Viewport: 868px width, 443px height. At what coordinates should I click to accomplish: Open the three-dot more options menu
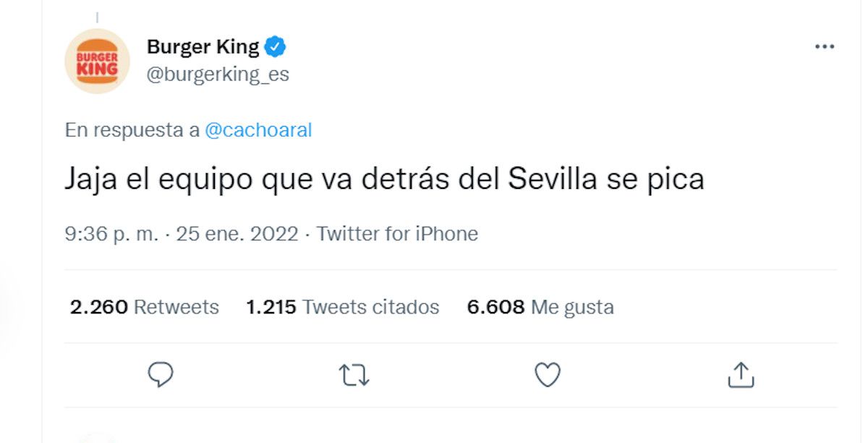[x=825, y=47]
